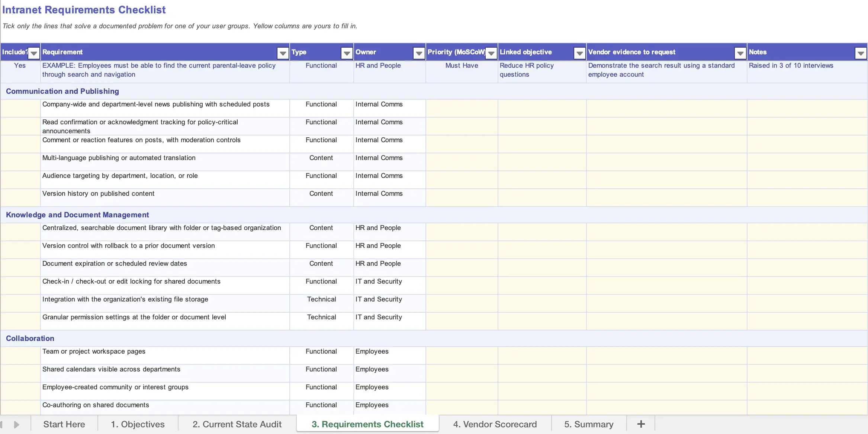Select 'Employees' owner for Shared calendars row
Viewport: 868px width, 434px height.
point(389,373)
